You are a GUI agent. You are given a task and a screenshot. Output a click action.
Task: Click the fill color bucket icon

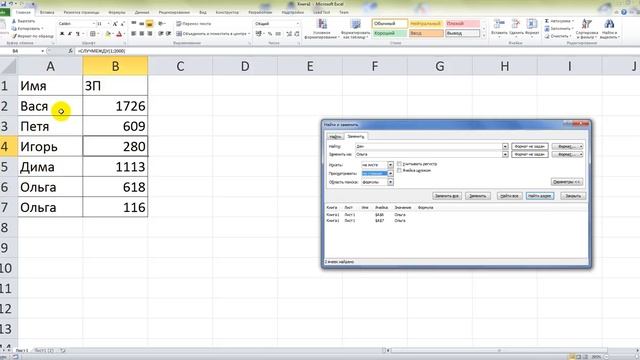pyautogui.click(x=108, y=34)
